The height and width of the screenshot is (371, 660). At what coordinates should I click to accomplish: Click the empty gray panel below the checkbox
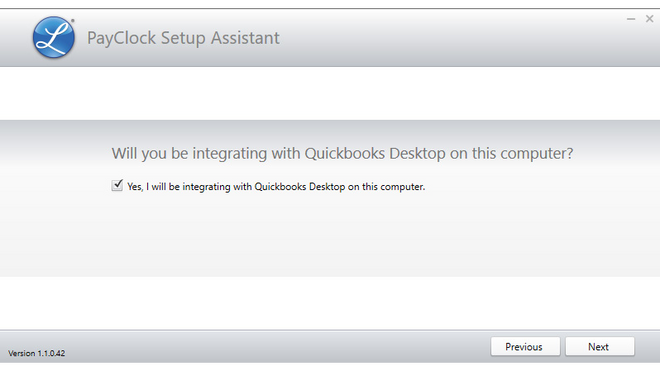click(x=330, y=236)
